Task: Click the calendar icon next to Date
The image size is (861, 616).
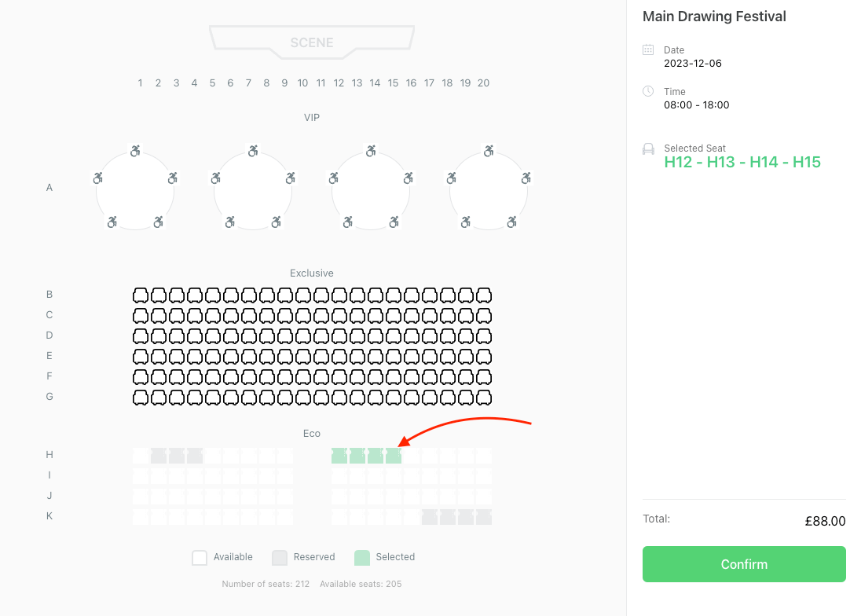Action: pos(648,49)
